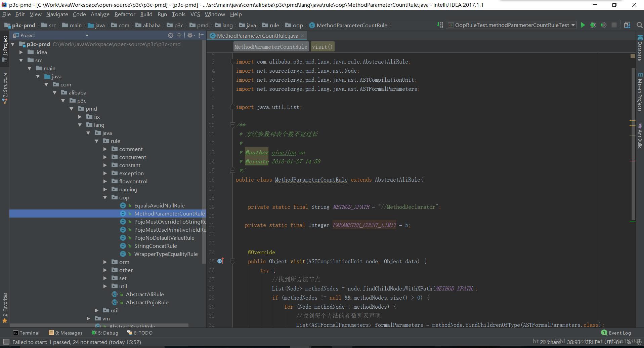The height and width of the screenshot is (348, 644).
Task: Click the Stop process icon
Action: pos(614,25)
